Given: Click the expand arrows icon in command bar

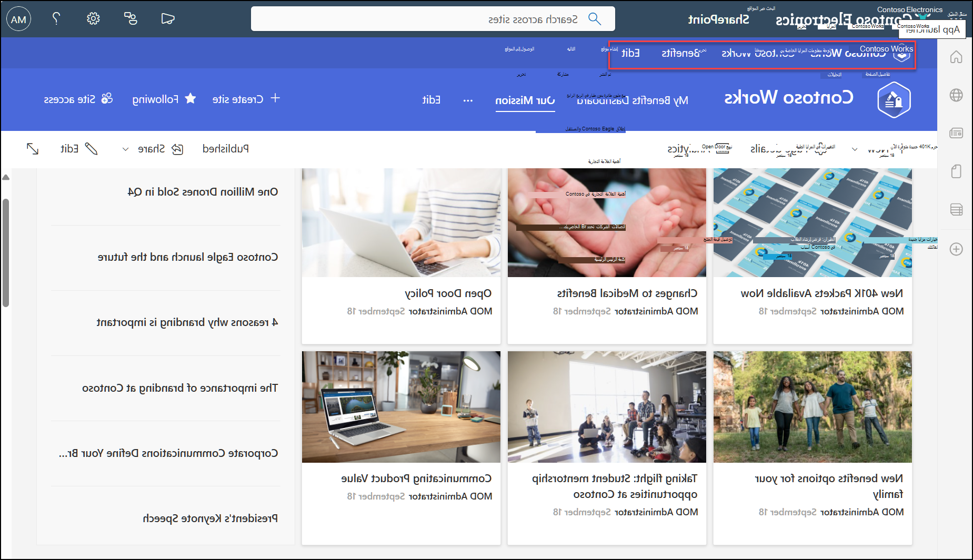Looking at the screenshot, I should point(33,149).
